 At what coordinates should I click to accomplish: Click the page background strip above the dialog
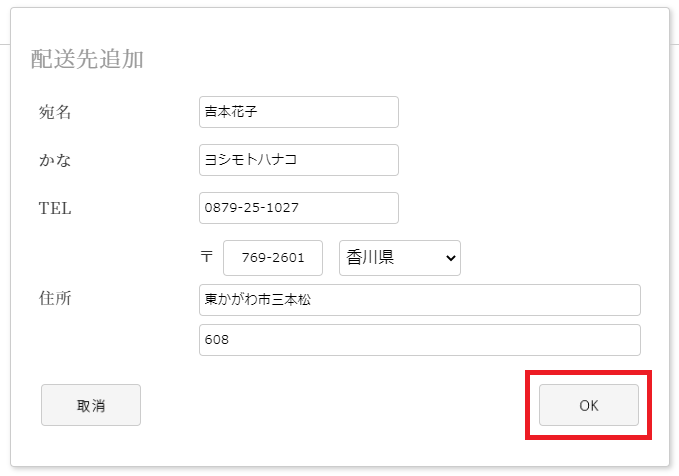(340, 3)
